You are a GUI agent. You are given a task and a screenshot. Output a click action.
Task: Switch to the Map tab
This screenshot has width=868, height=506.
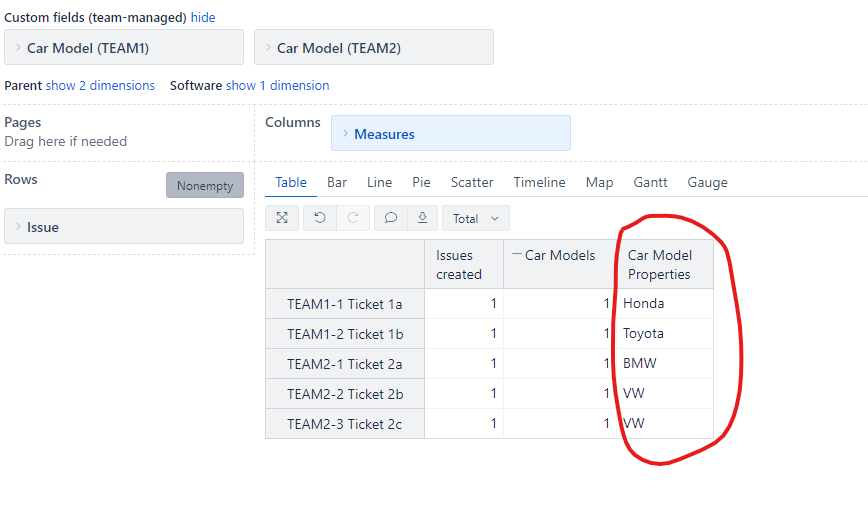600,182
